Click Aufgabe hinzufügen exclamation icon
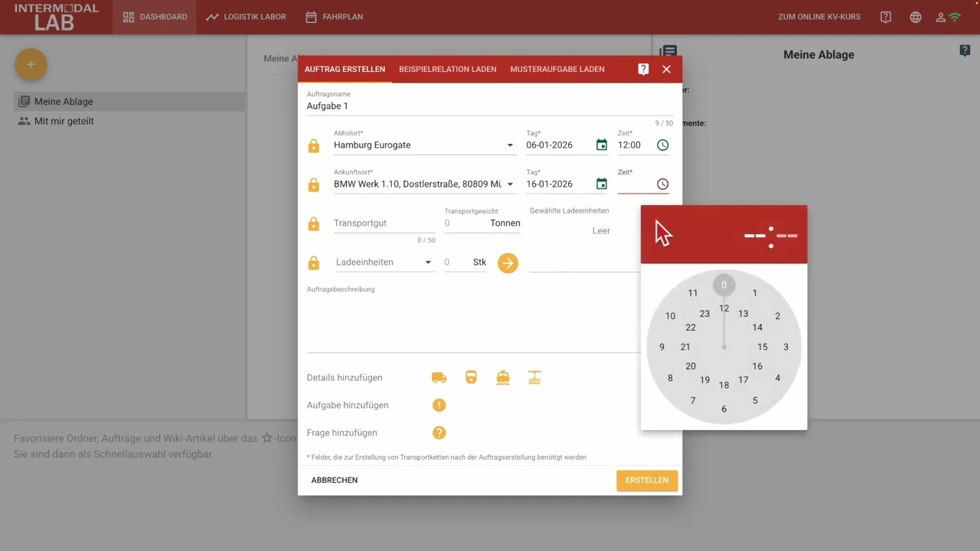The width and height of the screenshot is (980, 551). [x=439, y=405]
